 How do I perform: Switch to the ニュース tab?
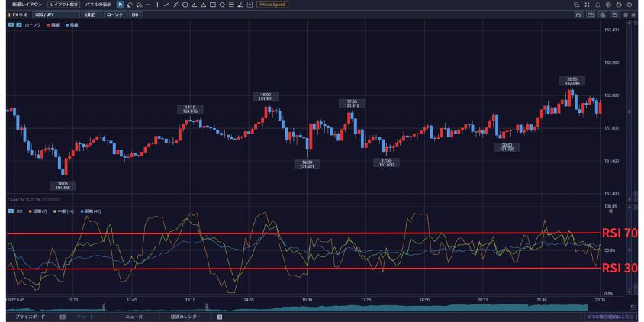click(134, 316)
